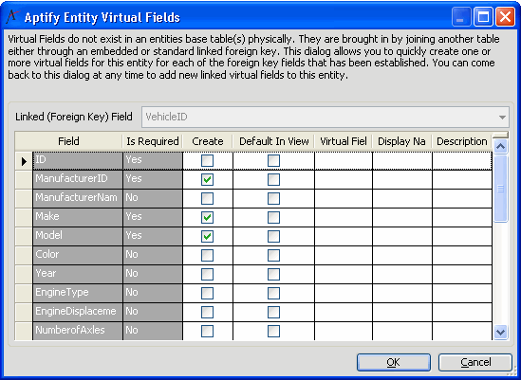Click the Create column header
This screenshot has width=528, height=387.
point(207,141)
